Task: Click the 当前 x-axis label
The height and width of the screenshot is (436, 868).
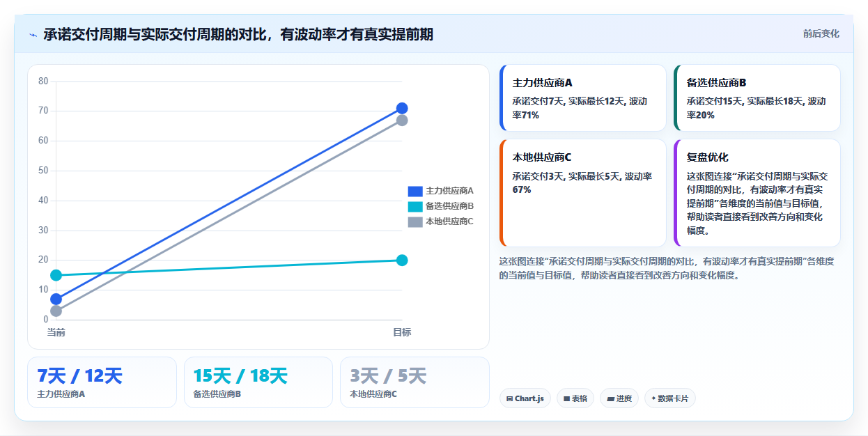Action: pos(56,332)
